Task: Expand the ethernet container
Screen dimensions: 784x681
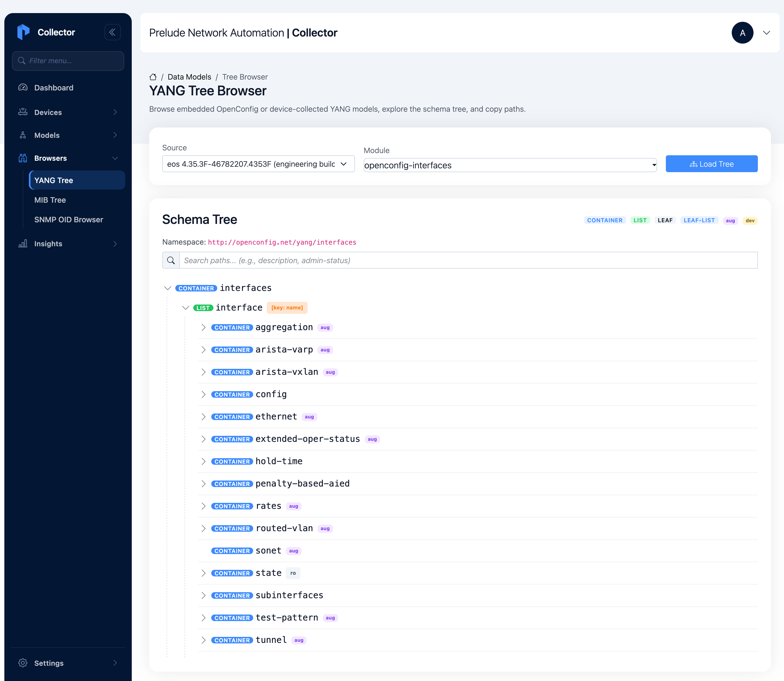Action: click(x=203, y=417)
